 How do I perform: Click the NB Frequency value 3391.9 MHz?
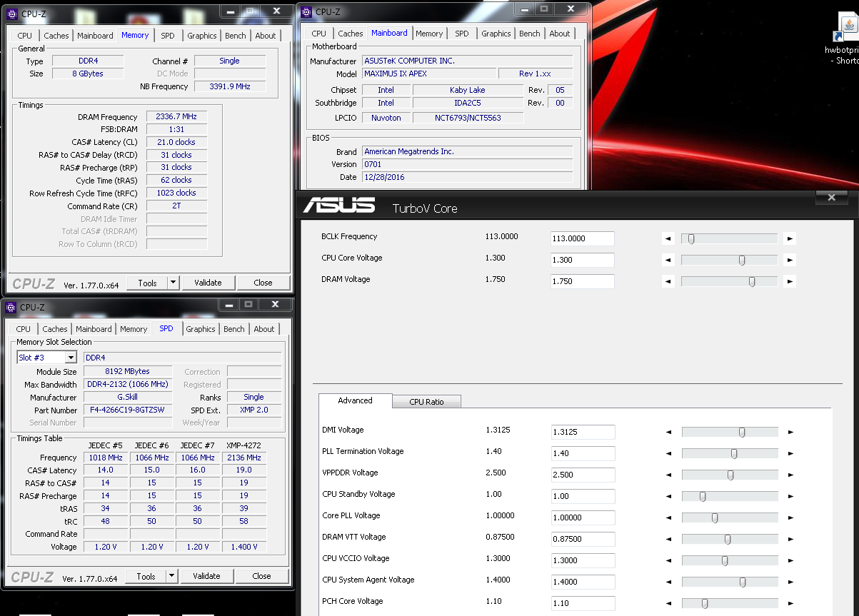pos(230,86)
